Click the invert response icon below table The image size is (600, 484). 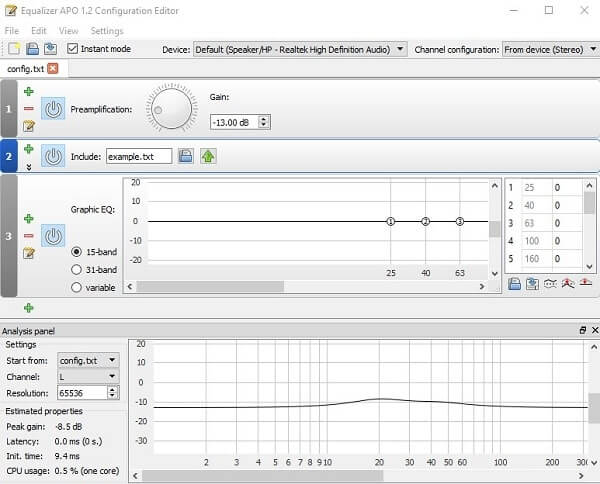click(x=550, y=284)
